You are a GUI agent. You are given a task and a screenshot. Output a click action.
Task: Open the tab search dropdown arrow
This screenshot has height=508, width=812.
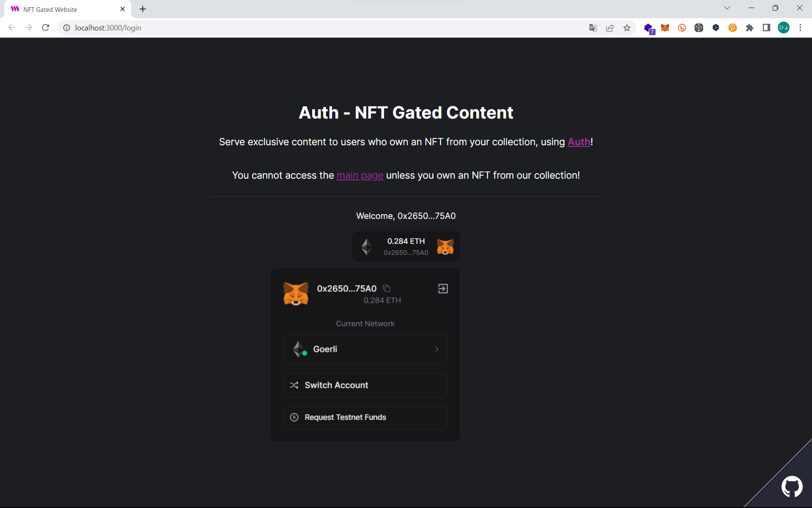[727, 8]
